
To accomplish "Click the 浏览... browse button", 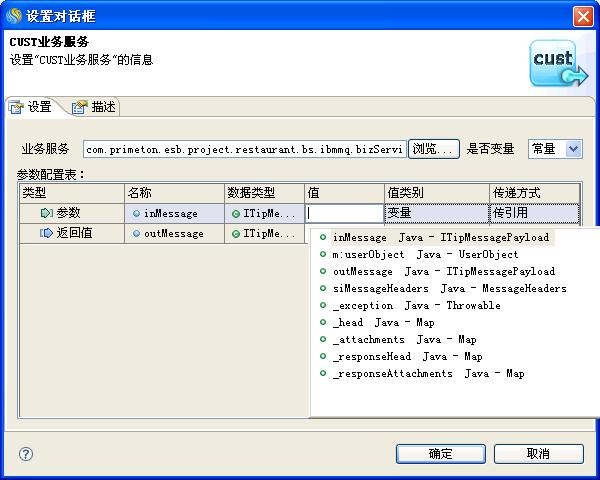I will coord(434,149).
